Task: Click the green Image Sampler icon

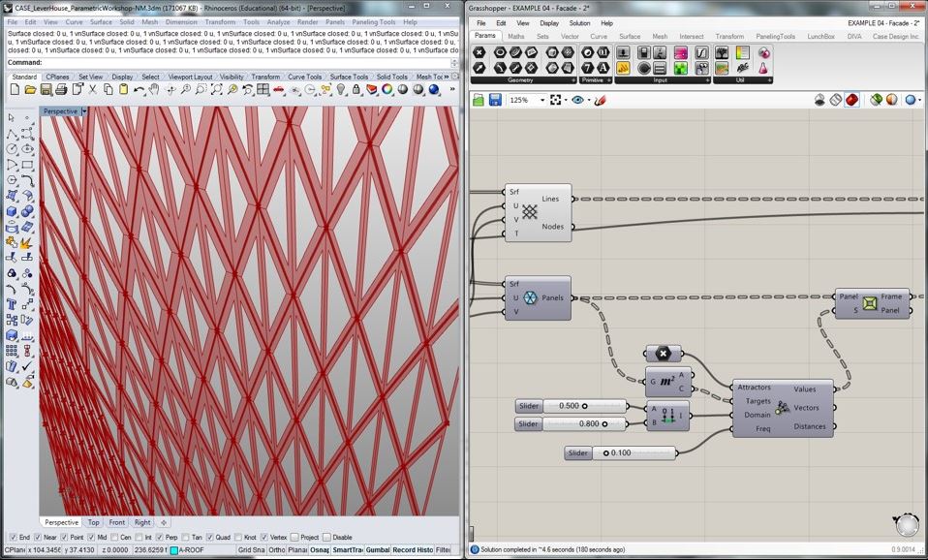Action: [680, 69]
